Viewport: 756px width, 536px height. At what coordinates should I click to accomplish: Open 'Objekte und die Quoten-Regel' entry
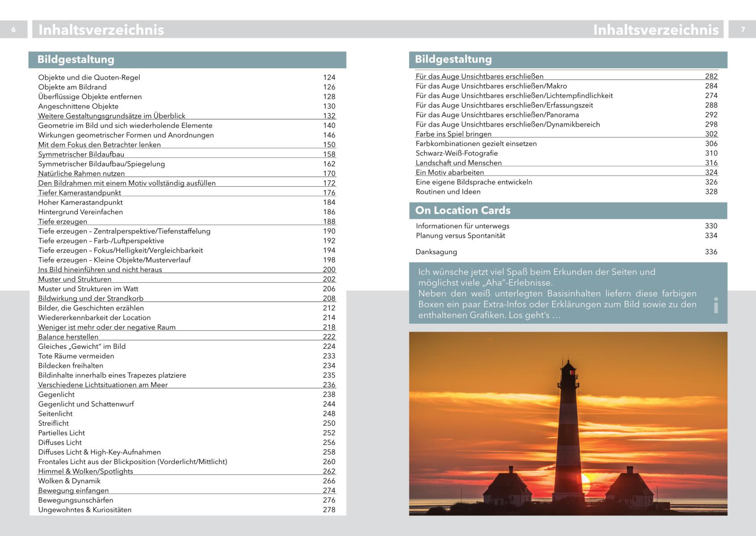[89, 77]
